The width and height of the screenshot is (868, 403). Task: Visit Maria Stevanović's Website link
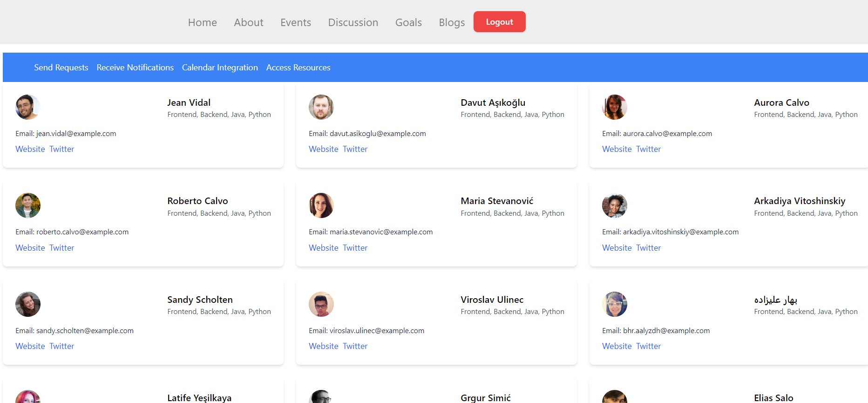point(324,248)
